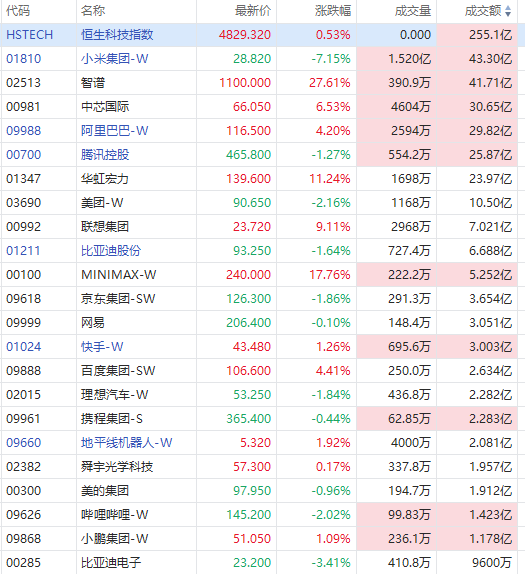
Task: Select the 阿里巴巴-W stock name
Action: pos(115,131)
